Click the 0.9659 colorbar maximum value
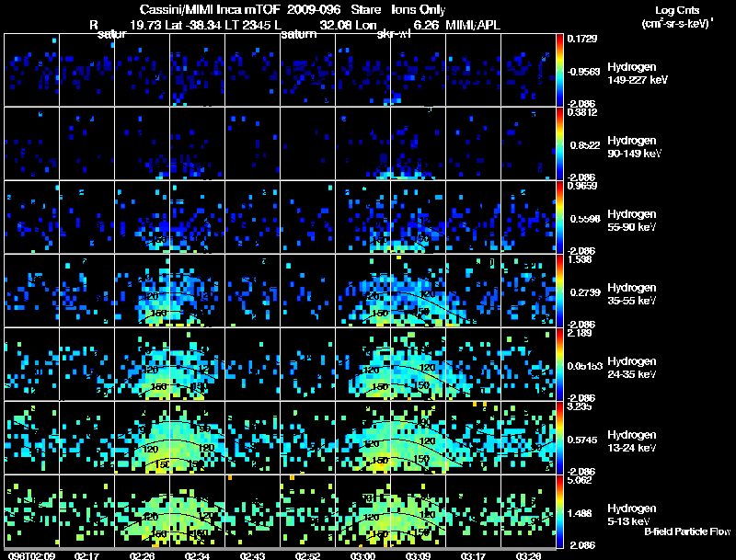Image resolution: width=736 pixels, height=560 pixels. (x=582, y=186)
